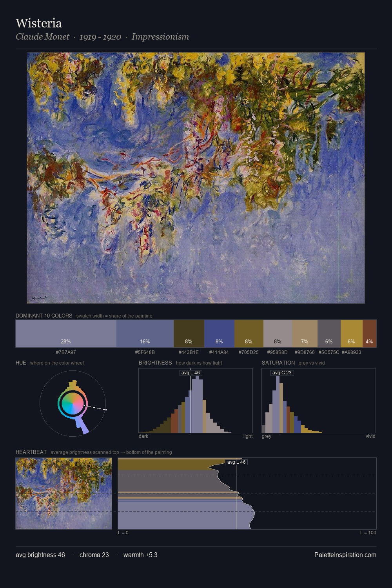The height and width of the screenshot is (588, 392).
Task: Click hex code text '#414A84'
Action: (x=219, y=352)
